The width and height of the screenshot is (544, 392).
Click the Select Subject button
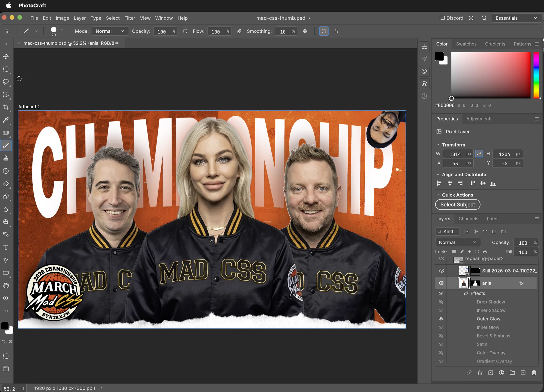tap(457, 205)
